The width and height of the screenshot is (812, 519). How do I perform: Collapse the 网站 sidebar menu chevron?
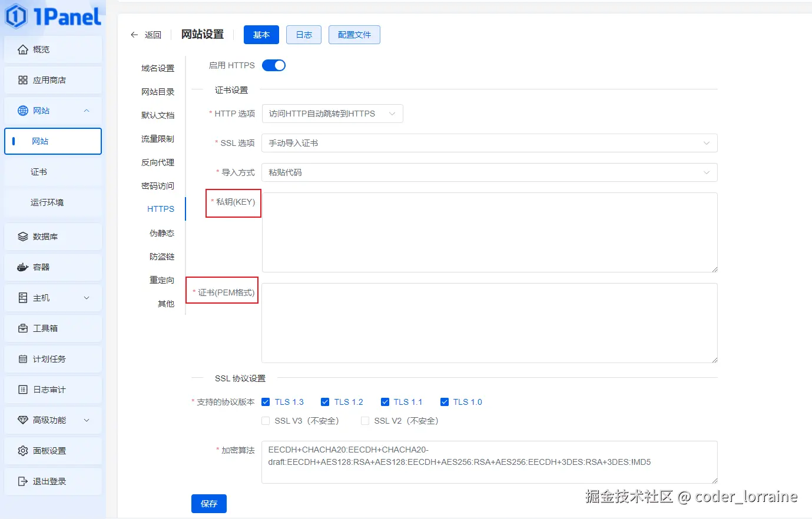[x=87, y=111]
